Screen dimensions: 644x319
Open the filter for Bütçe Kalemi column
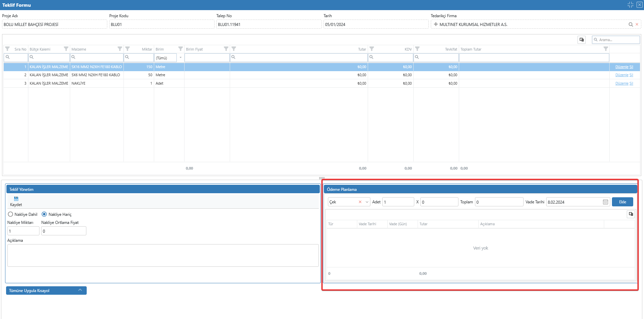(x=66, y=49)
